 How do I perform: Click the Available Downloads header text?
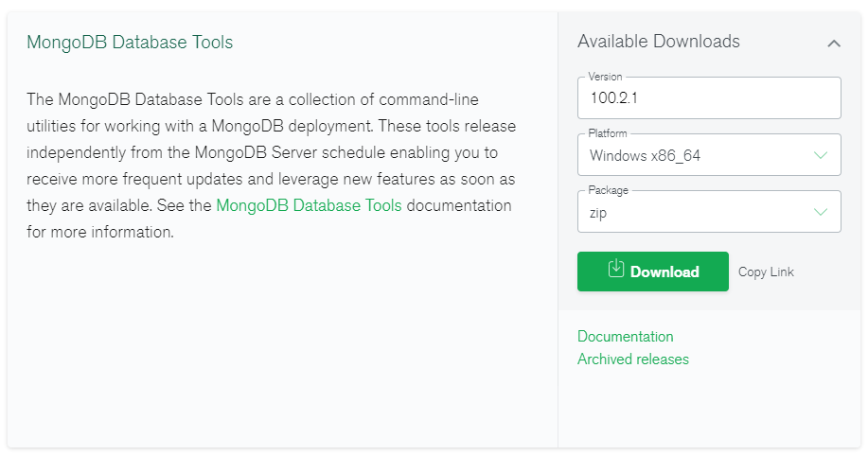(x=659, y=41)
